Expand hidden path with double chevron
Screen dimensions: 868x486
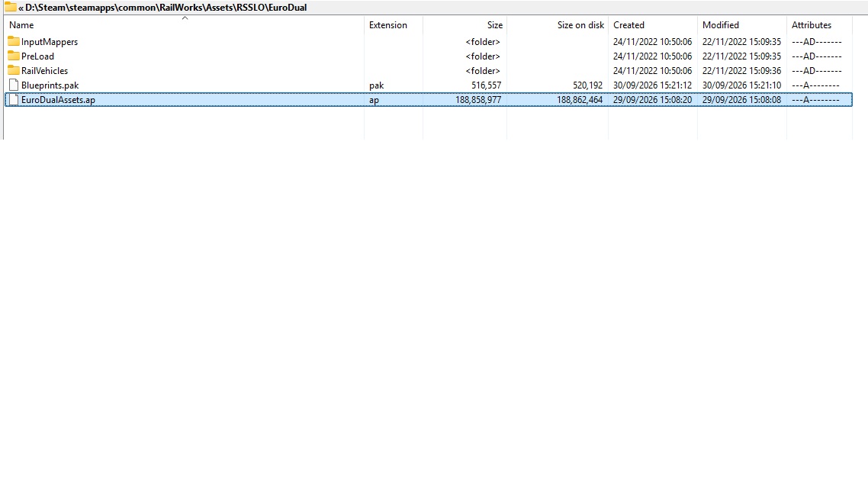21,8
